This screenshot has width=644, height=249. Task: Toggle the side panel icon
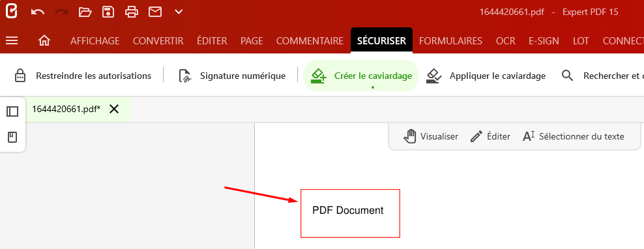(x=12, y=111)
